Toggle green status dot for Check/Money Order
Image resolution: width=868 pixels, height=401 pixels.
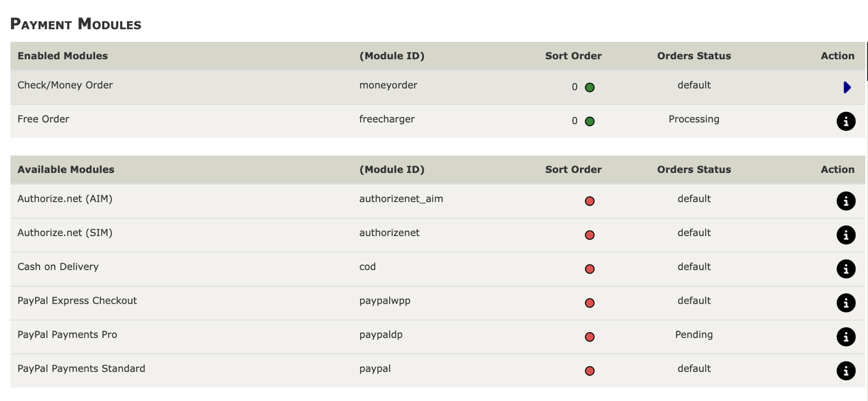pos(590,87)
